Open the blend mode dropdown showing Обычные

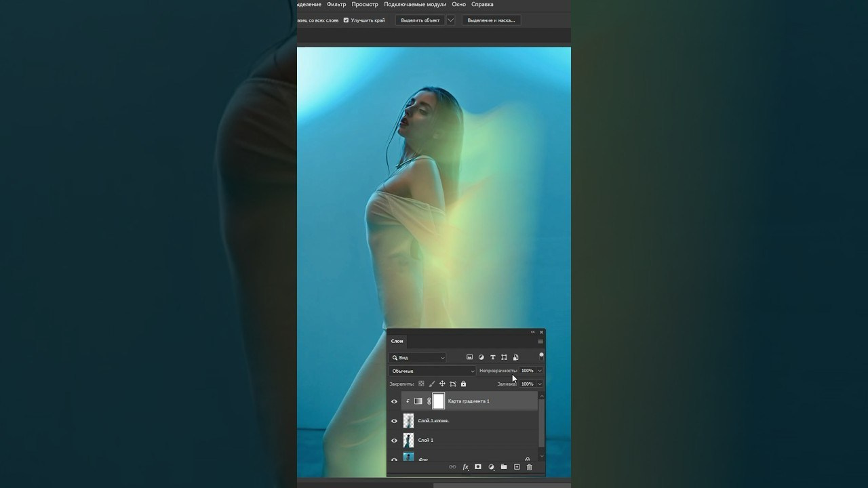point(431,371)
